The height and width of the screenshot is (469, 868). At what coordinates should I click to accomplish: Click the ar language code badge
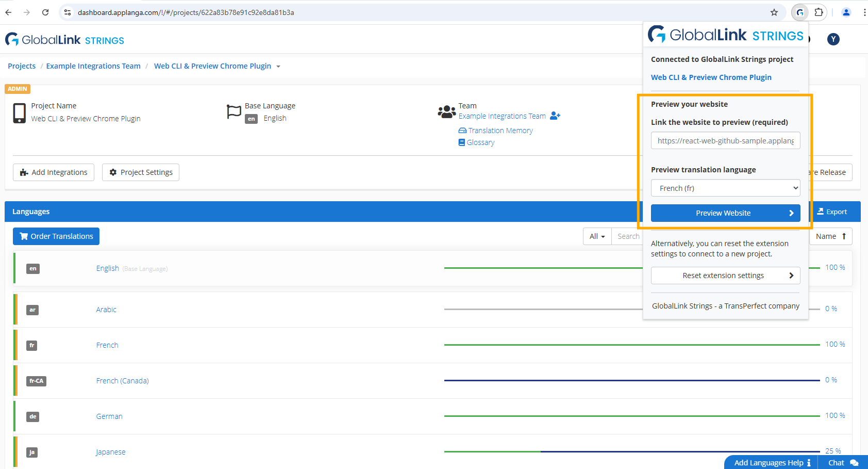[x=32, y=310]
